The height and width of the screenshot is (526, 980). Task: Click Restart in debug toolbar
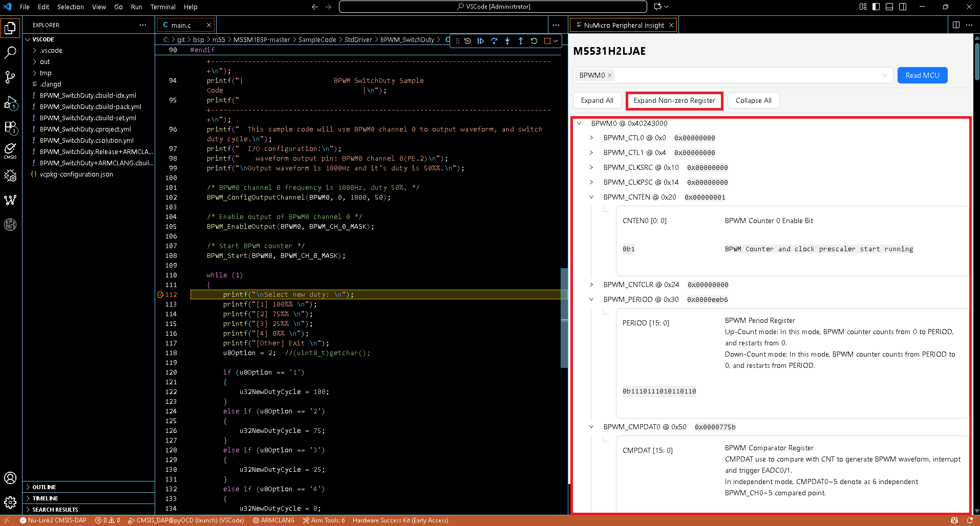534,41
